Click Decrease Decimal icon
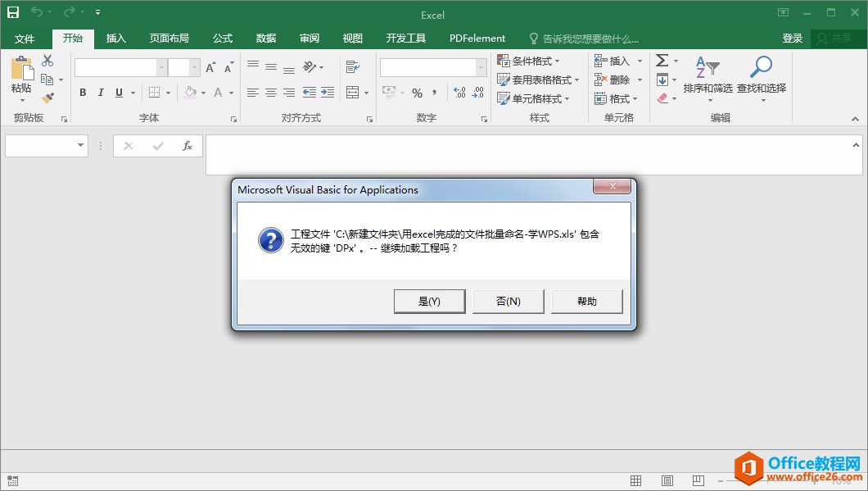Viewport: 868px width, 491px height. 478,93
